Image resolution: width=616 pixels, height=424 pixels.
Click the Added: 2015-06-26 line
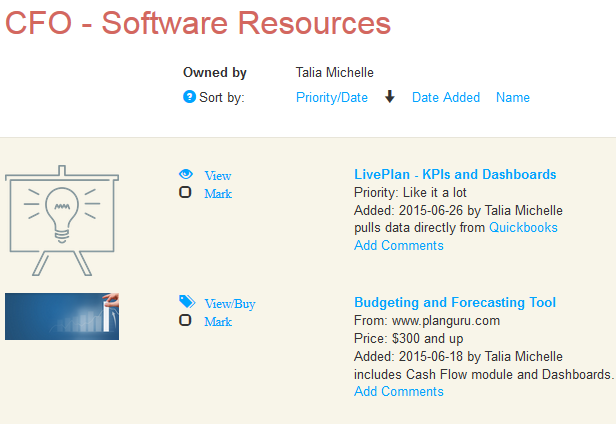click(x=458, y=210)
